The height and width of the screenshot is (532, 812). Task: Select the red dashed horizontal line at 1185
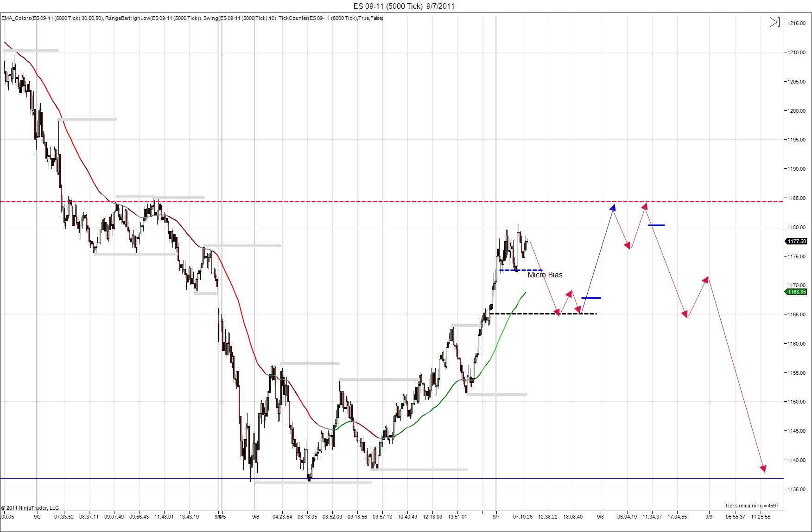[392, 202]
